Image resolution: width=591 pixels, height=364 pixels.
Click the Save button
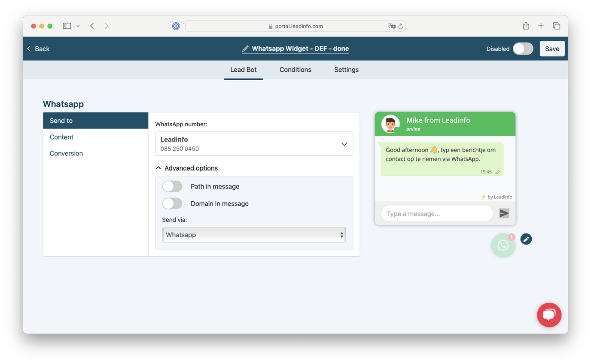(552, 49)
